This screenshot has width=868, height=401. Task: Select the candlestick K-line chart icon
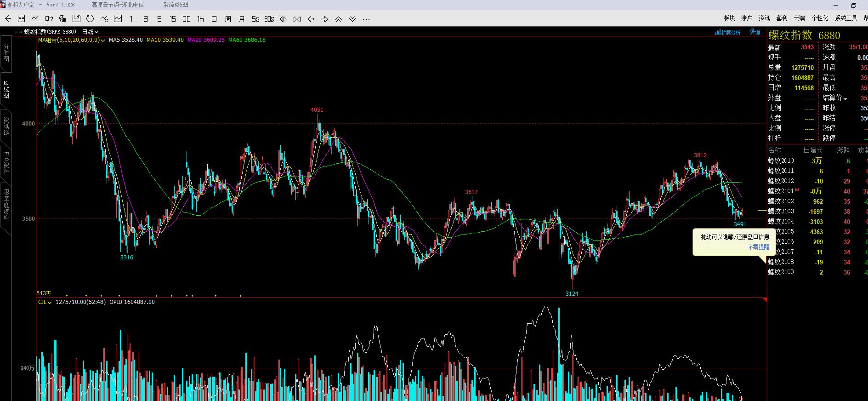[x=49, y=19]
